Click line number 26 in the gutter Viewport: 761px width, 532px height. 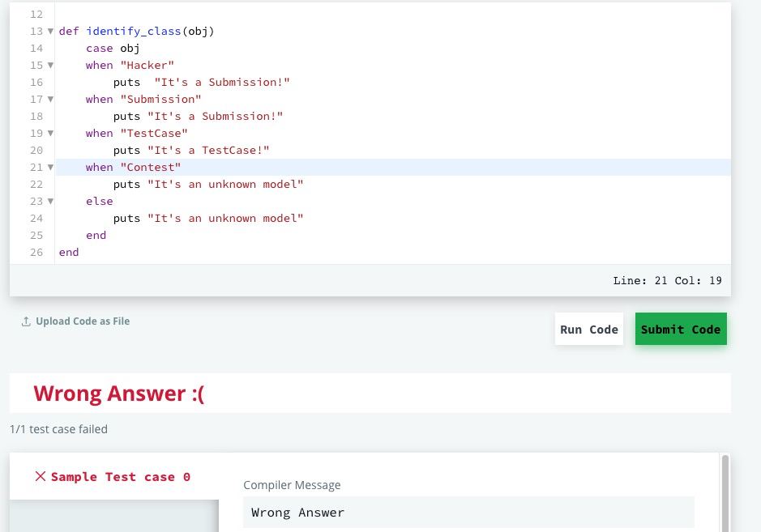point(36,252)
